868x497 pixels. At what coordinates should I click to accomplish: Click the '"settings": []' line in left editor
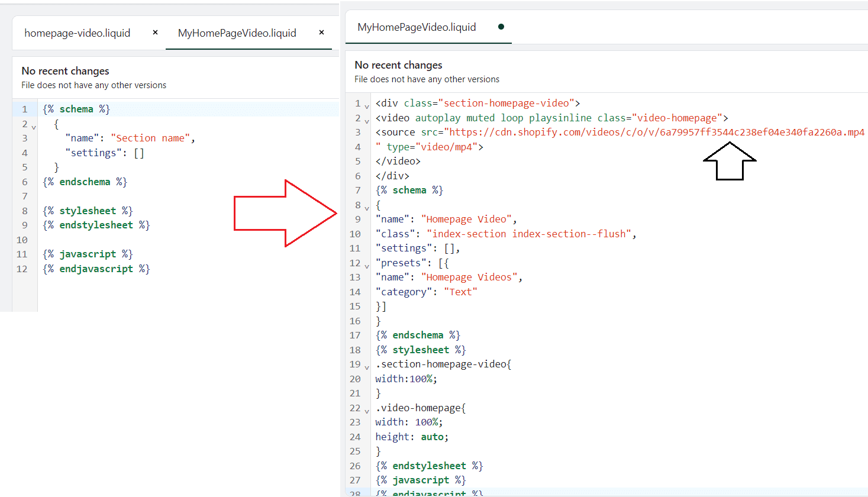[x=105, y=153]
